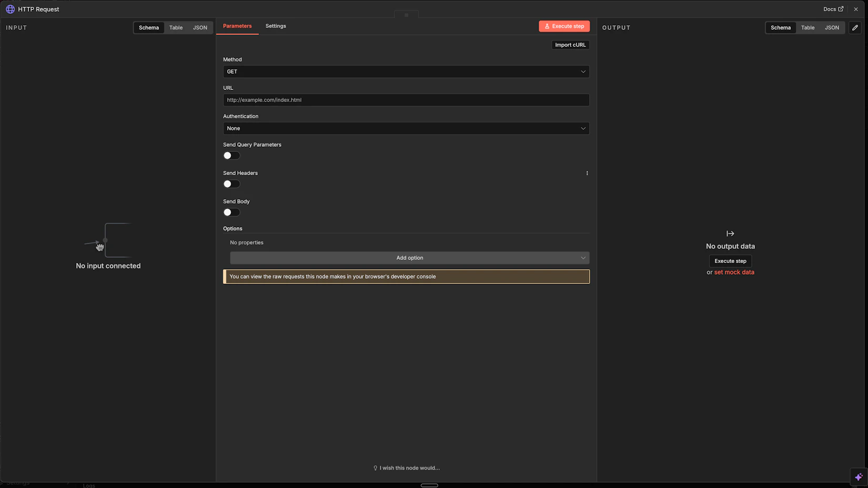This screenshot has width=868, height=488.
Task: Open the Method GET dropdown
Action: (406, 72)
